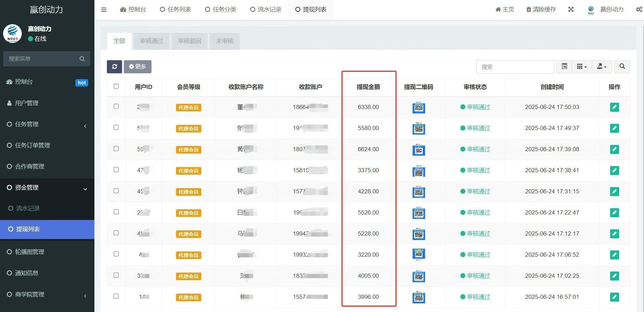Edit the withdrawal created at 17:38:41
644x312 pixels.
pyautogui.click(x=615, y=171)
